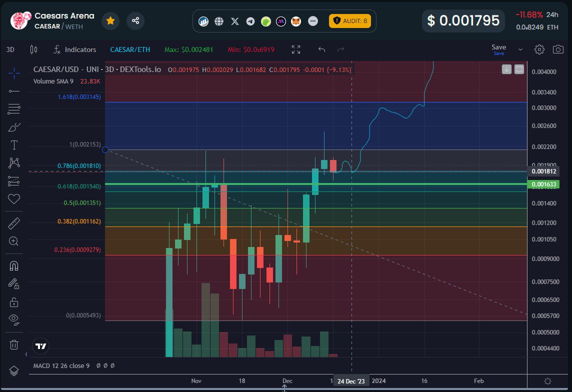Click the Max: $0.002481 label

(188, 49)
